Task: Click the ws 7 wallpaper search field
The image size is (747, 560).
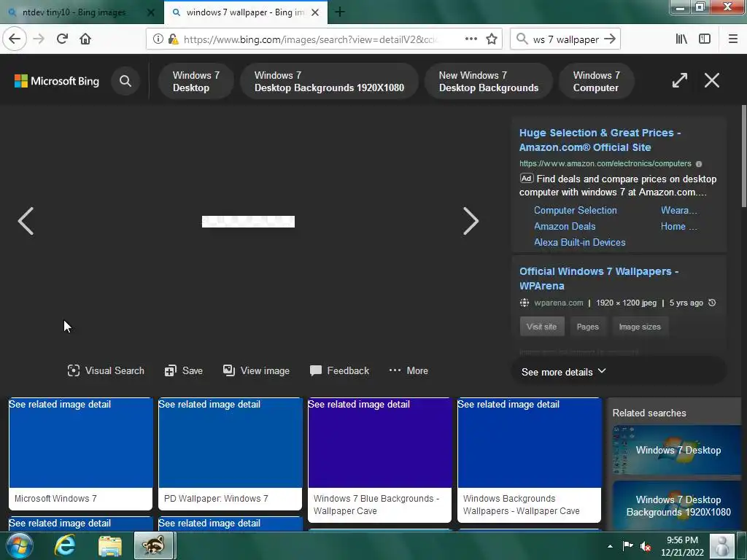Action: (565, 39)
